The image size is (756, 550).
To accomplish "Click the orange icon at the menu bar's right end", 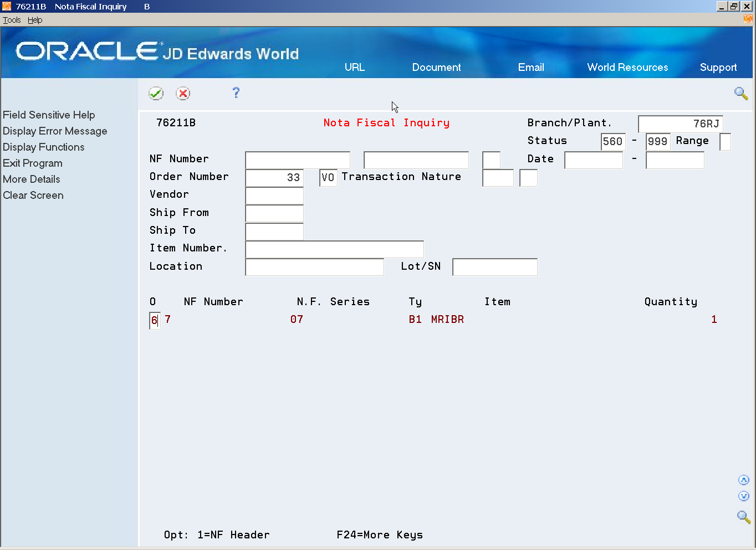I will 748,19.
